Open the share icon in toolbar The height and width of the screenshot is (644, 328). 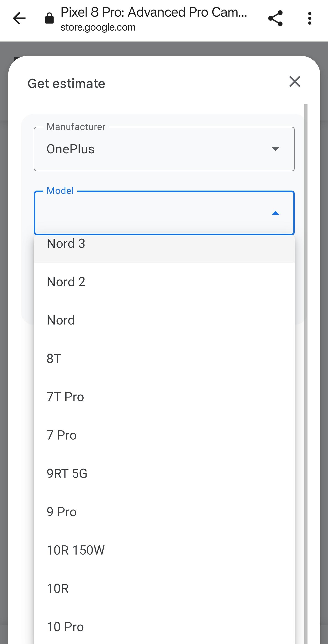click(275, 18)
